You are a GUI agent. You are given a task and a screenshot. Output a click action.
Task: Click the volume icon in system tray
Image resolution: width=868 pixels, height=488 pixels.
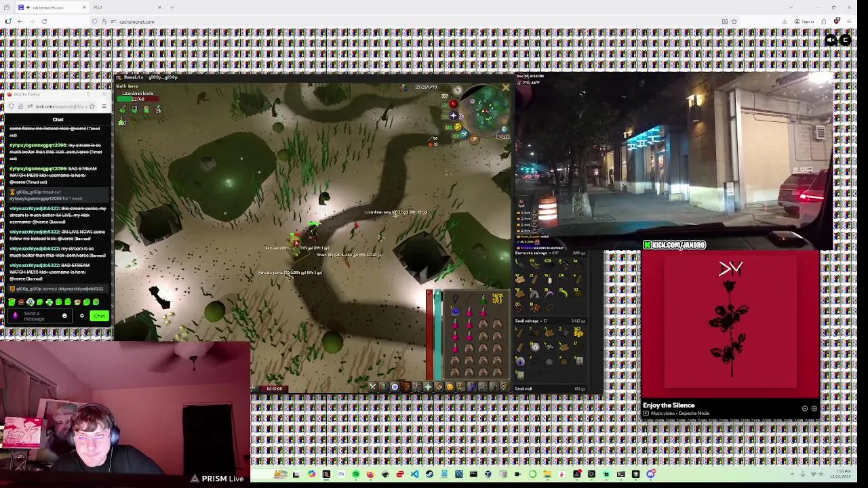pyautogui.click(x=821, y=474)
